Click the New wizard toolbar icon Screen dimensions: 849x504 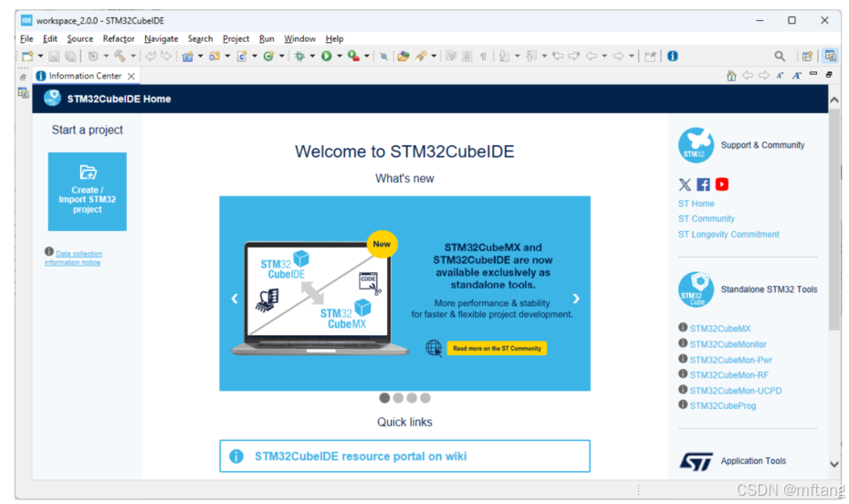click(27, 56)
